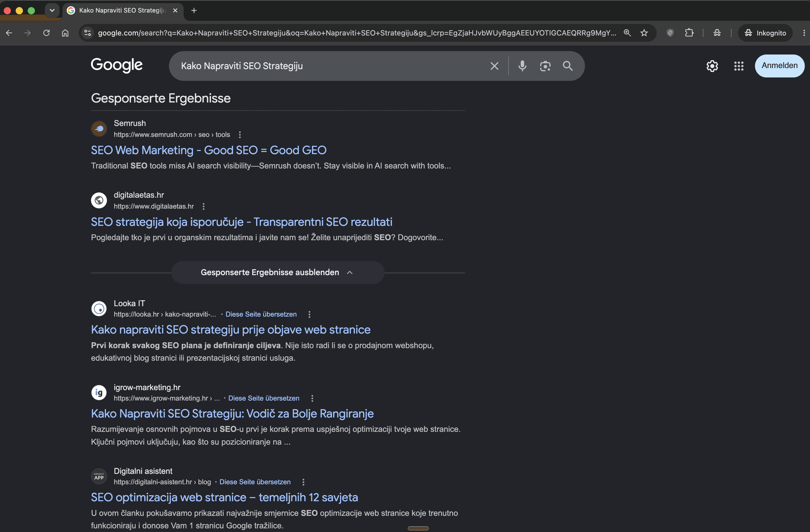Screen dimensions: 810x532
Task: Open a new browser tab
Action: tap(194, 10)
